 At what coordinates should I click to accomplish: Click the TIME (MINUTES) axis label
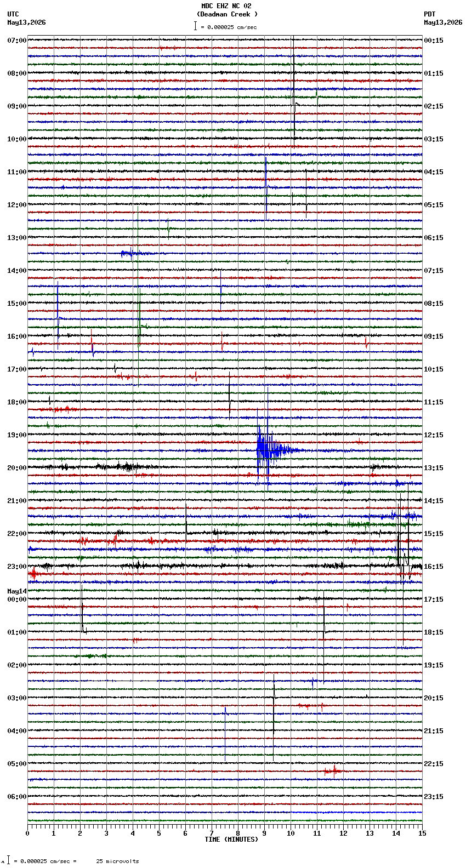pyautogui.click(x=231, y=840)
